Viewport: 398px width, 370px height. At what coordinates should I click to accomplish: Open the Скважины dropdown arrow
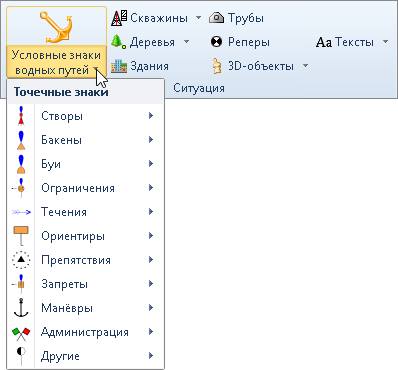198,17
